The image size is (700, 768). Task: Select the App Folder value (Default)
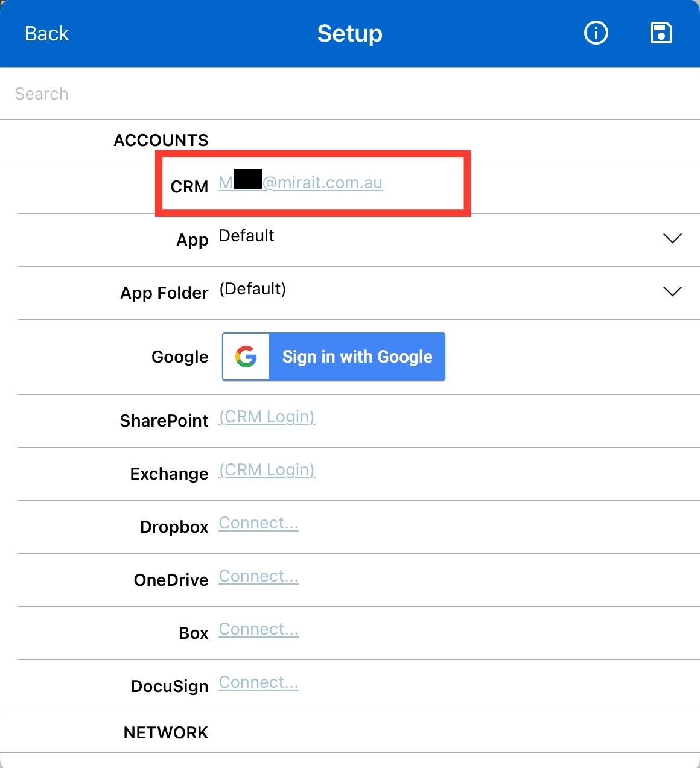pyautogui.click(x=253, y=289)
